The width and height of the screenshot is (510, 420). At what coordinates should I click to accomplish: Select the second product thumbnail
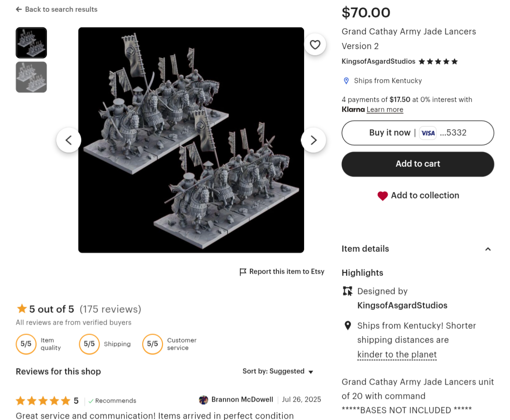pyautogui.click(x=31, y=77)
